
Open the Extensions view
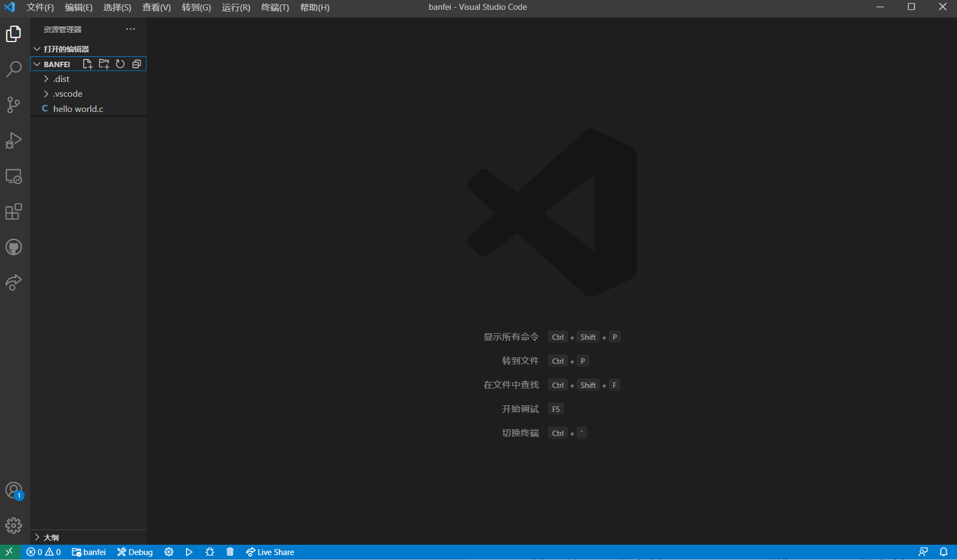pos(14,212)
